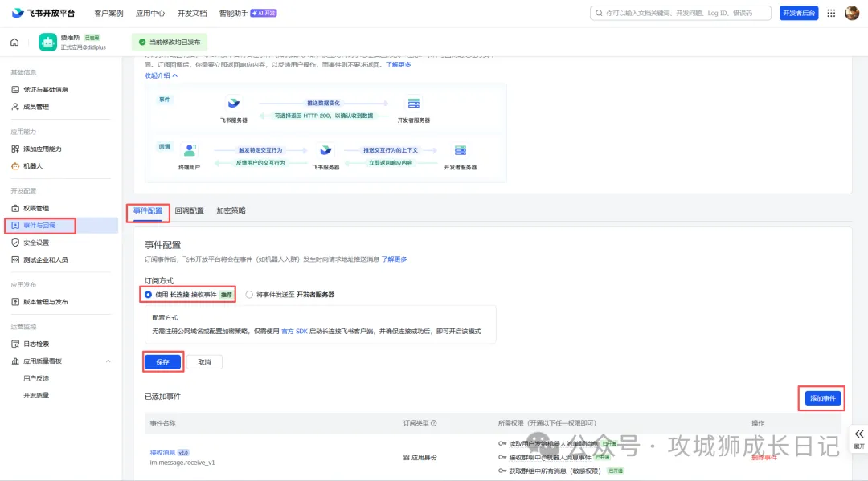Click the robot app icon beside app name
This screenshot has width=868, height=481.
click(x=48, y=42)
